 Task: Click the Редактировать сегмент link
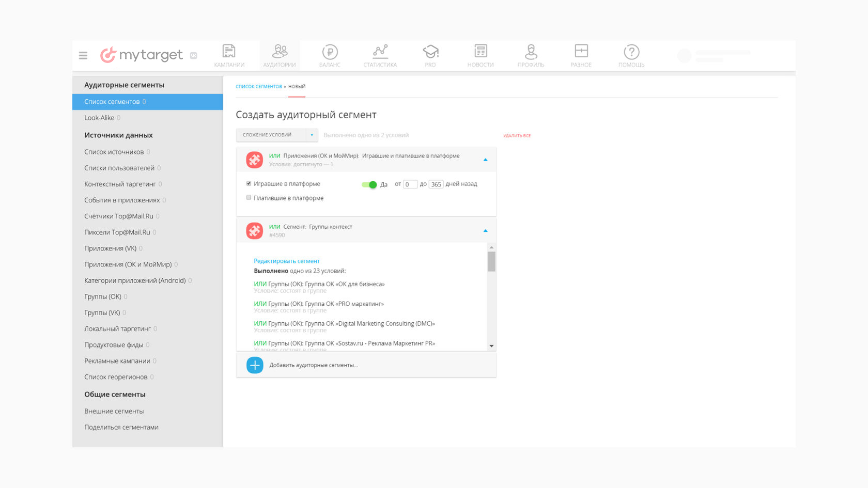287,261
